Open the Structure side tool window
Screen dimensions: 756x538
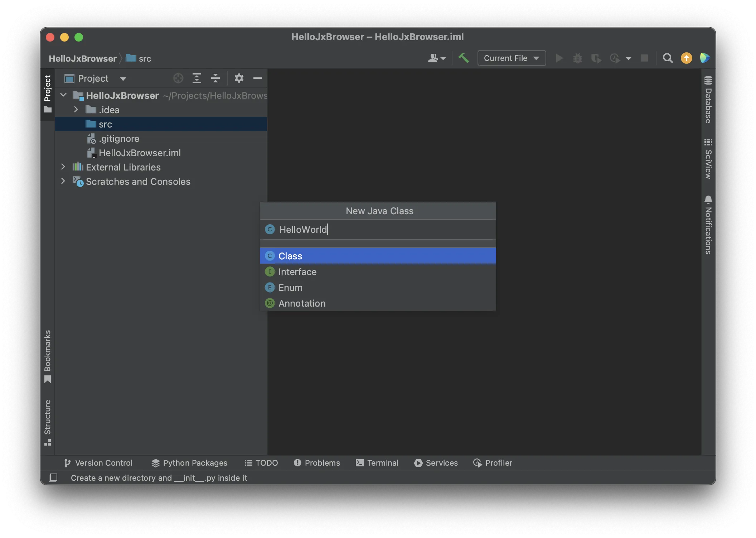tap(48, 423)
